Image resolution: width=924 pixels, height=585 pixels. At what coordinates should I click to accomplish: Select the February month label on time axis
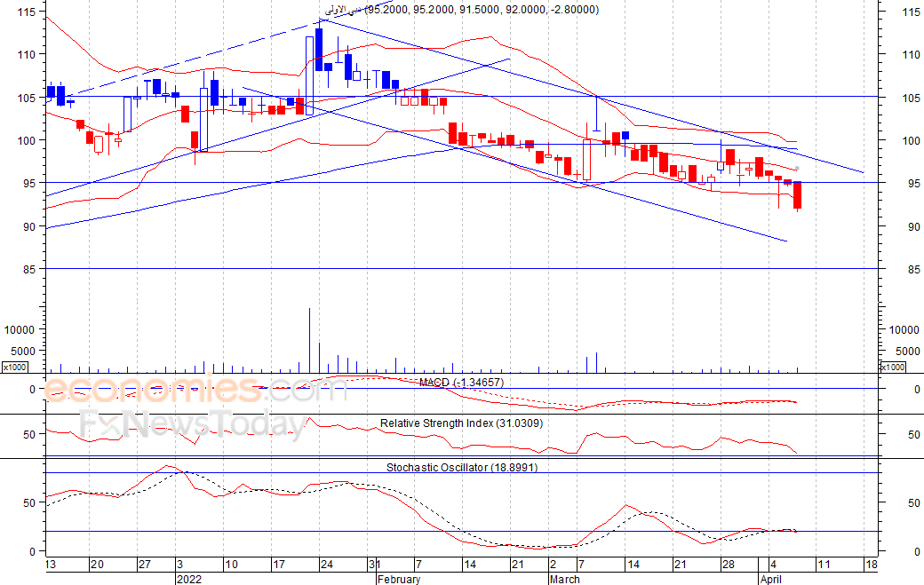tap(399, 579)
